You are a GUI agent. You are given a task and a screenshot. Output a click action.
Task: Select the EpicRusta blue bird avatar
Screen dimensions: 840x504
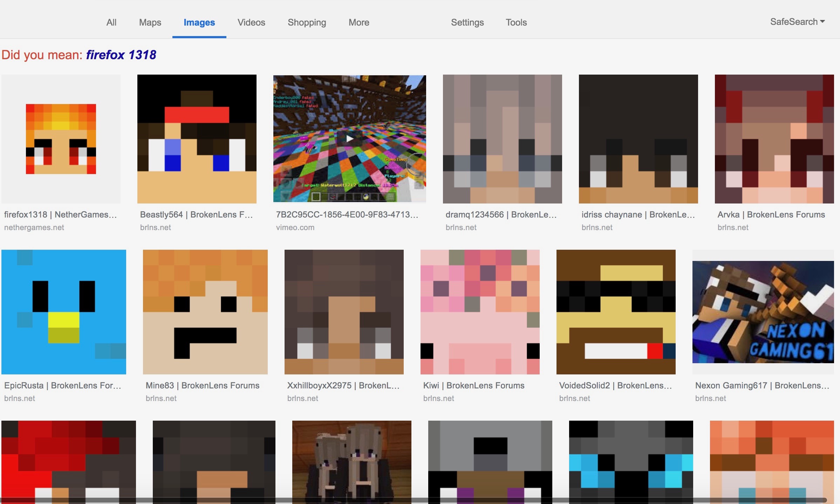click(64, 312)
